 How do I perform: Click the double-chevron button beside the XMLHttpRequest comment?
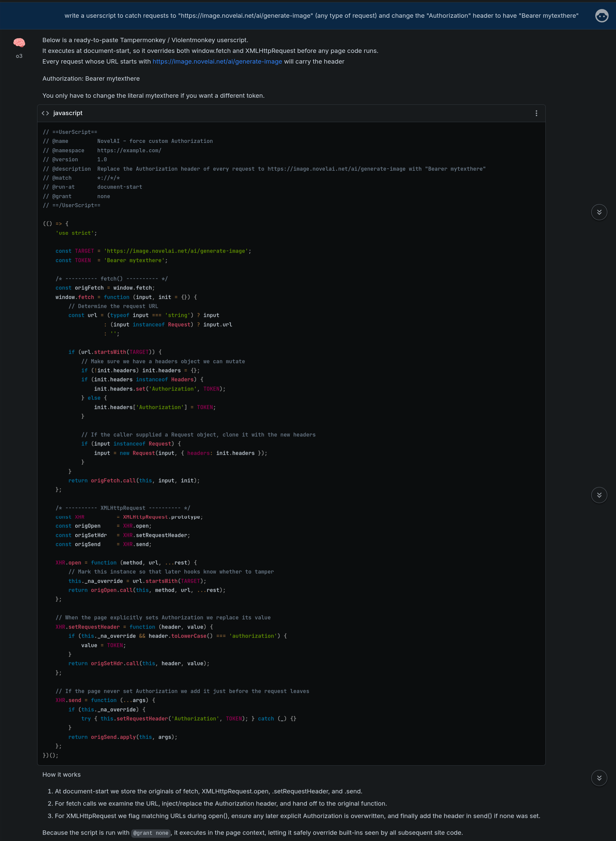(x=599, y=495)
